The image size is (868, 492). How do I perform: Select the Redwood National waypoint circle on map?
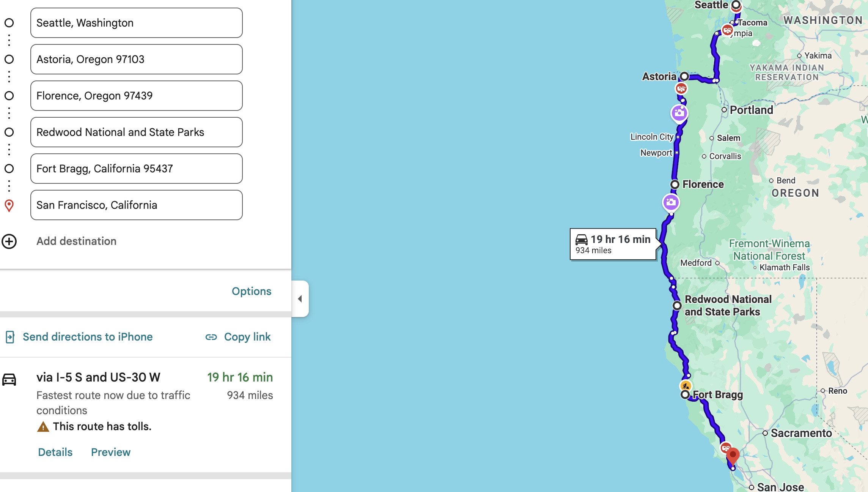tap(677, 305)
